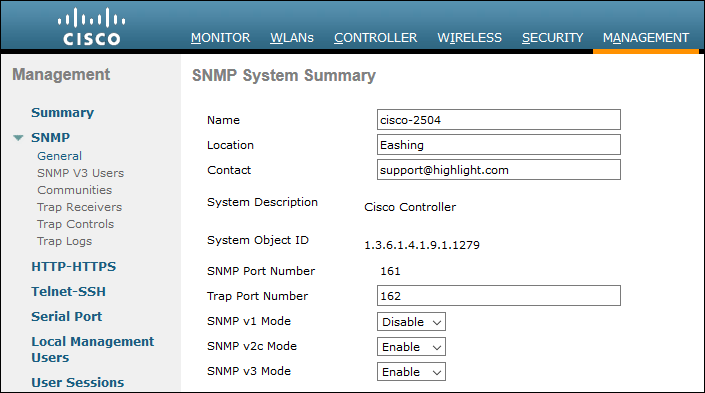Select the MANAGEMENT tab
705x393 pixels.
[x=646, y=38]
